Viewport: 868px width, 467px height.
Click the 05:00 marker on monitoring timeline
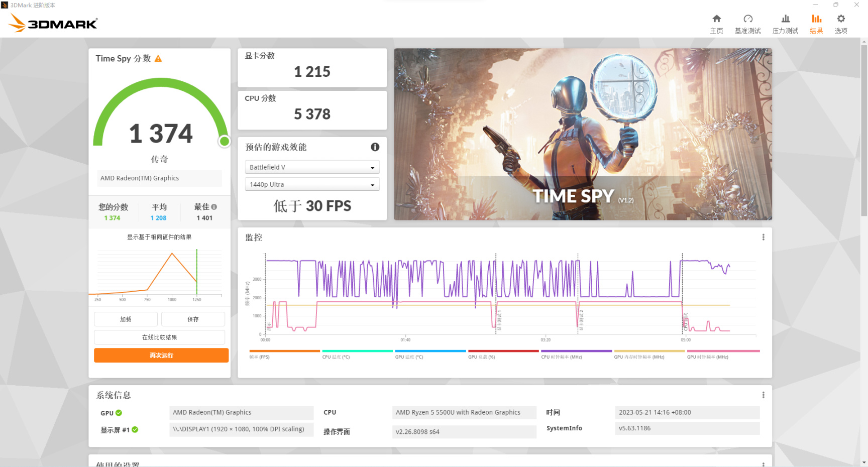[685, 340]
